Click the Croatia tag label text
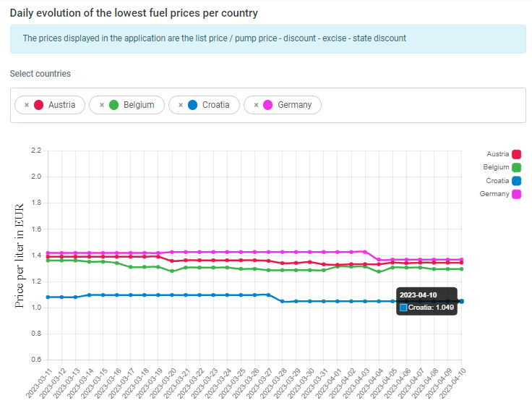Screen dimensions: 532x406 click(215, 105)
